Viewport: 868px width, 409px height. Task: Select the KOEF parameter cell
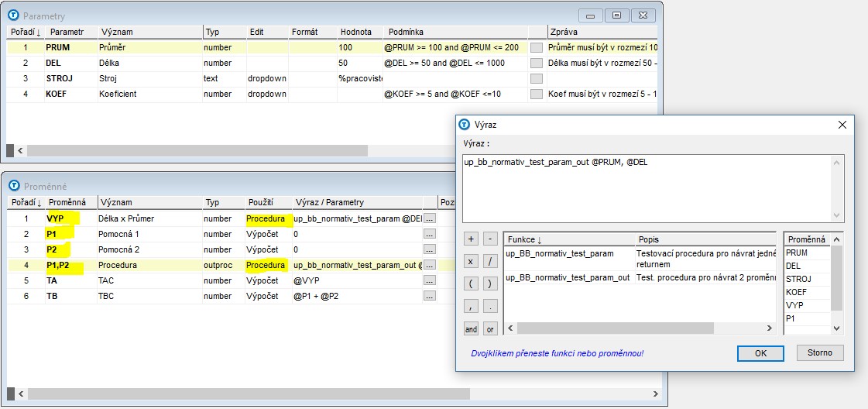71,94
